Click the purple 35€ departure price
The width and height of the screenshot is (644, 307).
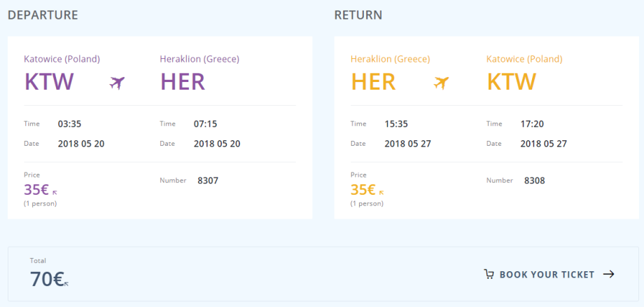36,189
